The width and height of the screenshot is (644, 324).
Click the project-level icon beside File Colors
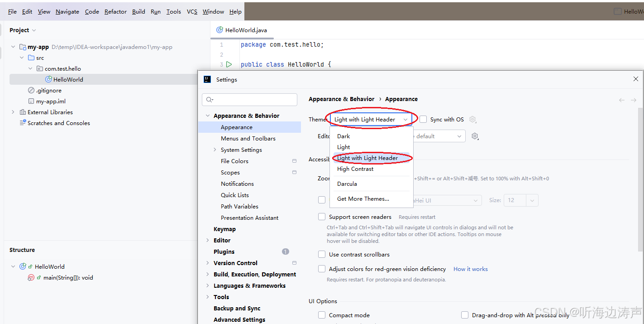point(294,161)
